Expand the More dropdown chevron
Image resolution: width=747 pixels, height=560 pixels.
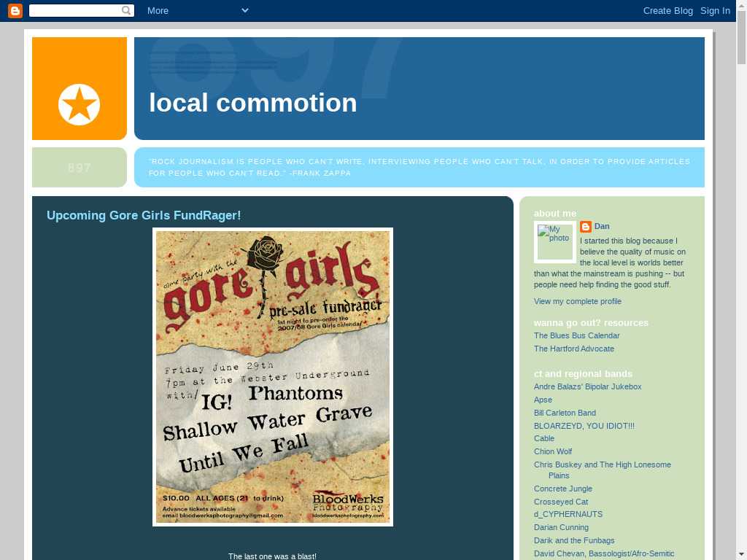[245, 10]
